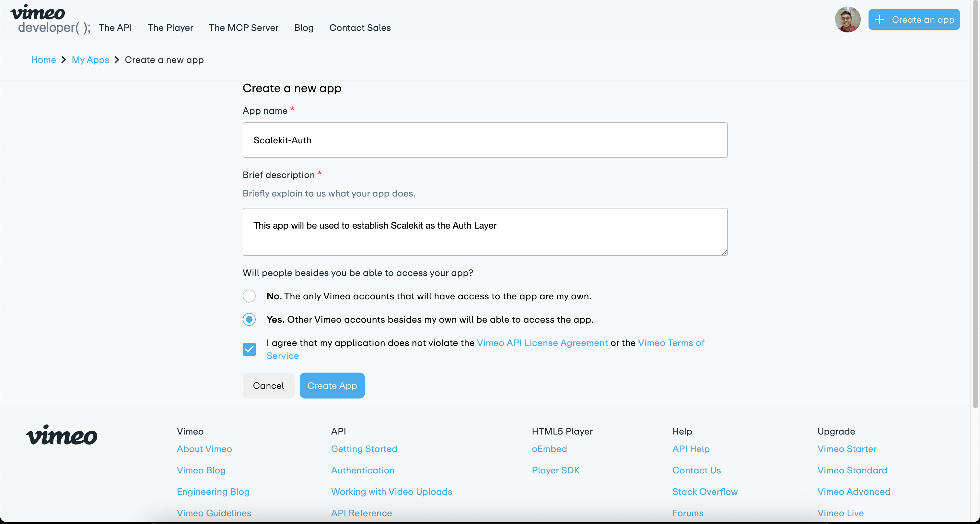Open Authentication under API footer section
The height and width of the screenshot is (524, 980).
[x=363, y=470]
